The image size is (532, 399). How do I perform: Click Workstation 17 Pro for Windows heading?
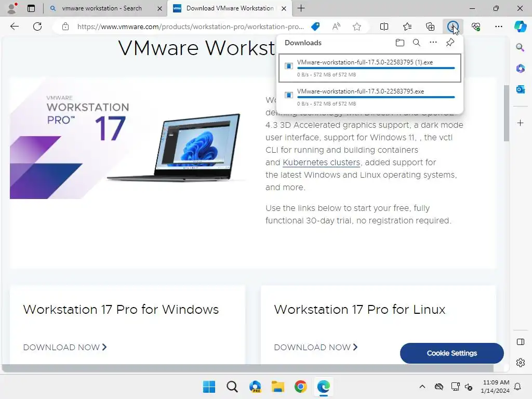click(x=121, y=310)
